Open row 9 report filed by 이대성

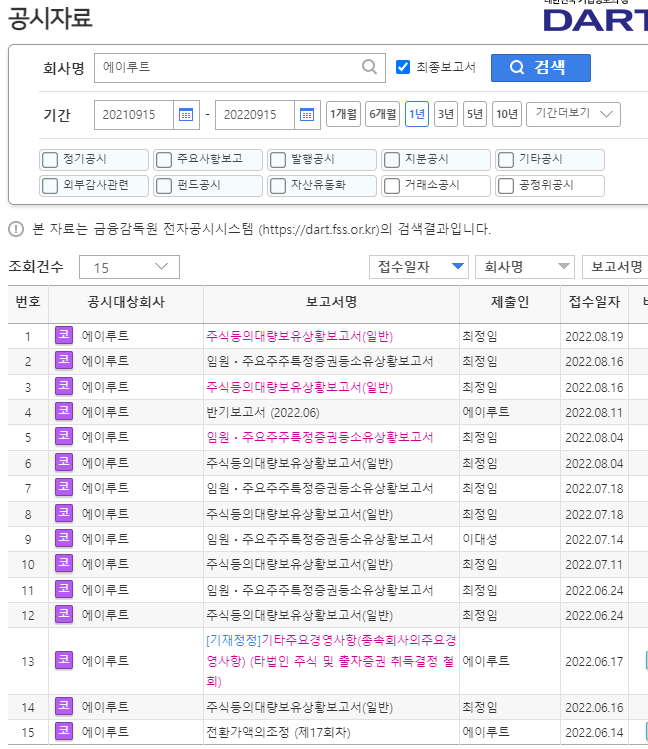(319, 539)
